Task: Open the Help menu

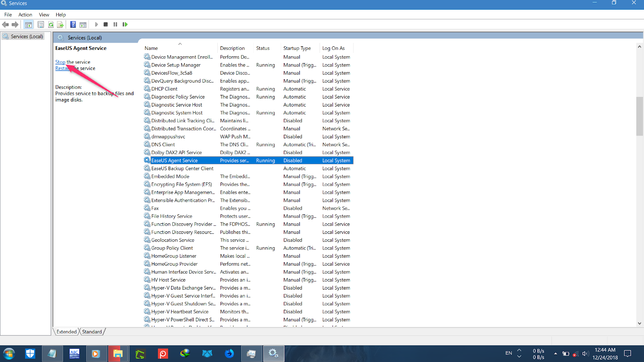Action: [x=61, y=15]
